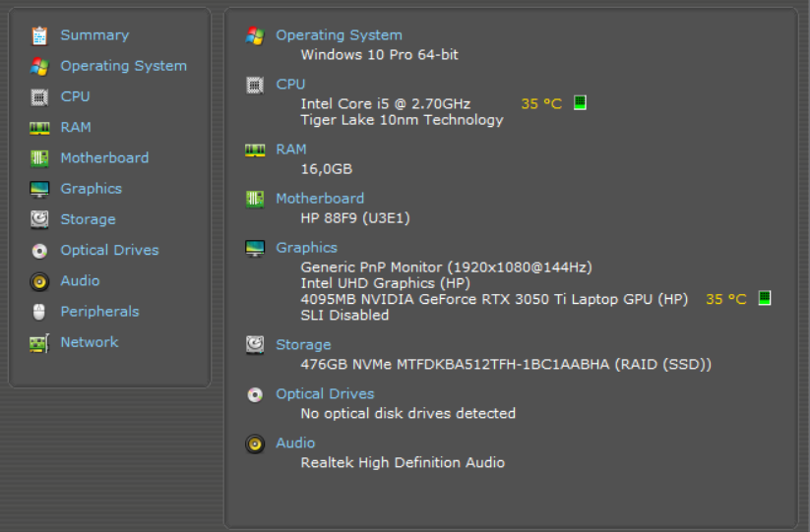Viewport: 810px width, 532px height.
Task: Follow the RAM heading link in summary
Action: [x=291, y=149]
